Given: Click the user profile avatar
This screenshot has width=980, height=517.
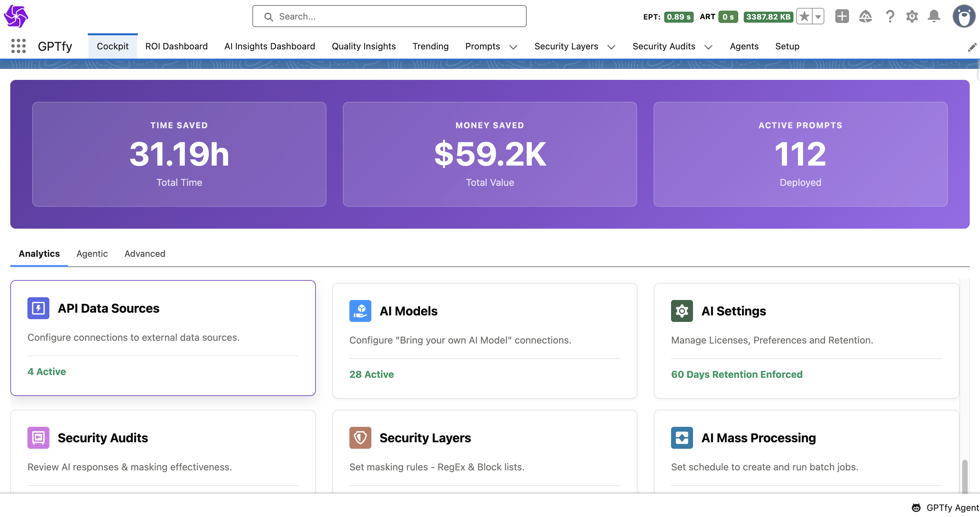Looking at the screenshot, I should 963,16.
